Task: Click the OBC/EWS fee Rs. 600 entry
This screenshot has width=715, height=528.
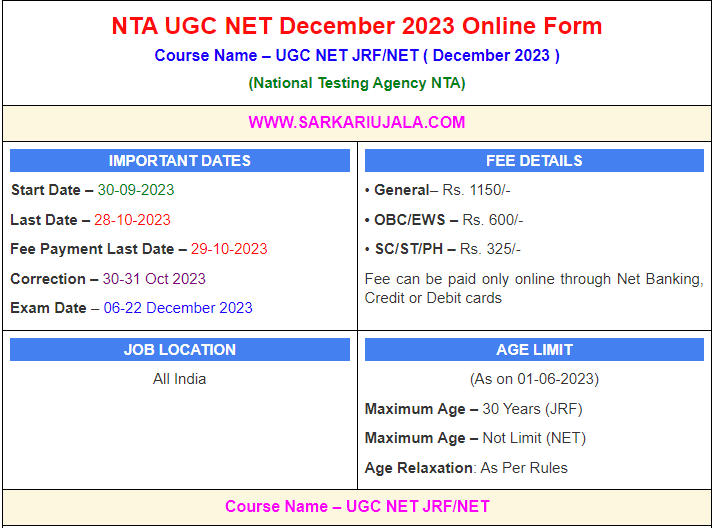Action: [x=444, y=220]
